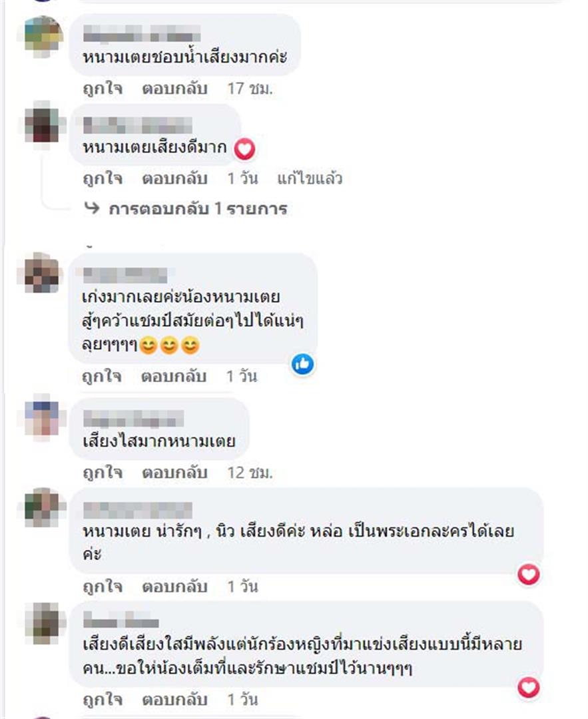Like the comment เสียงใสมากหนามเตย

coord(103,473)
